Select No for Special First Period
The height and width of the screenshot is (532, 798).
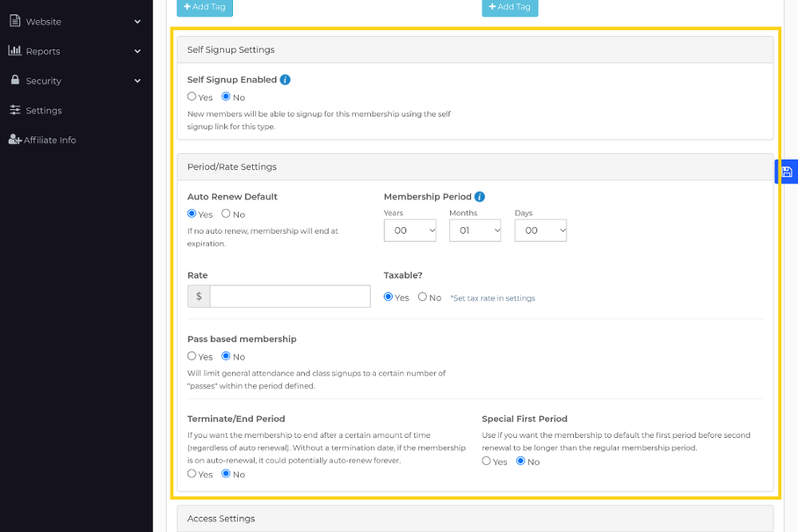click(x=520, y=461)
